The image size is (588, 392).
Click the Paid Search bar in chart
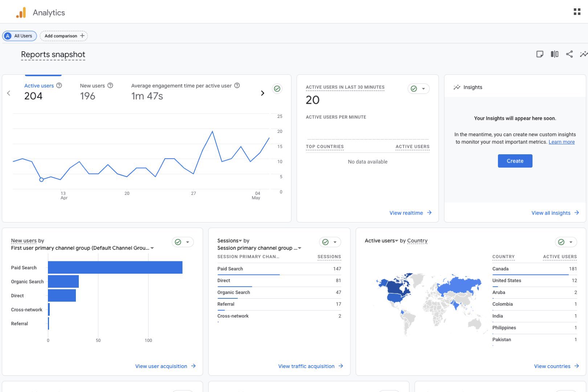click(115, 268)
